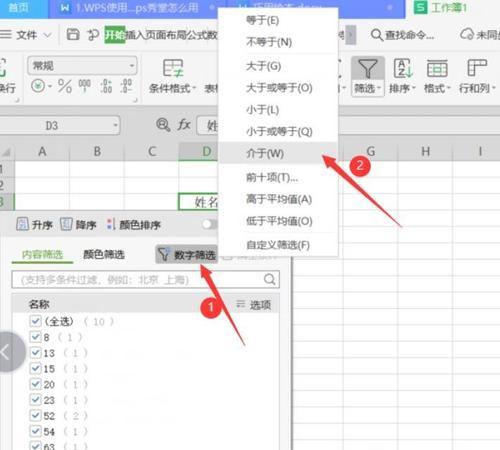Click the increase decimal places icon
500x450 pixels.
click(106, 86)
